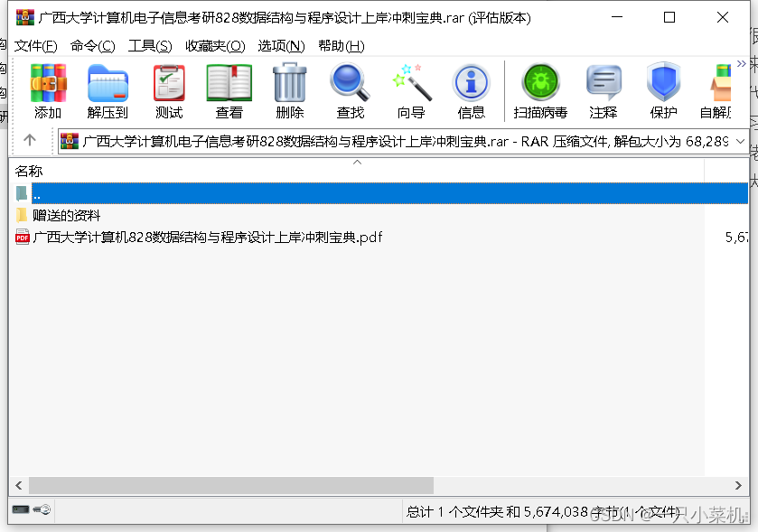
Task: Click the scroll right arrow
Action: [x=738, y=485]
